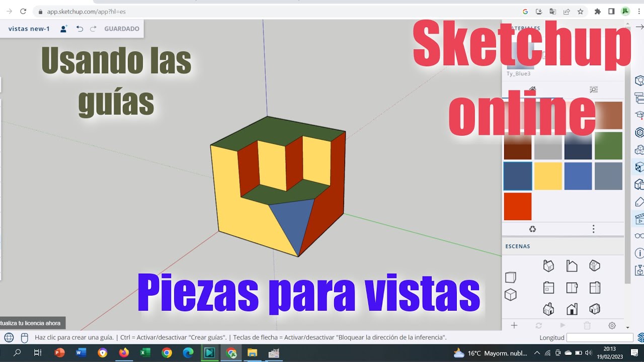Open Excel from the taskbar
The image size is (644, 362).
click(145, 353)
